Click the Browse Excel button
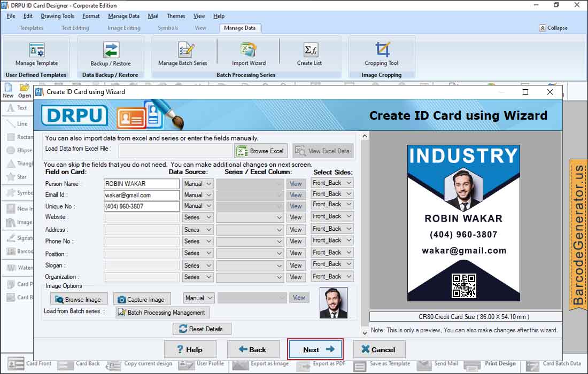 coord(261,151)
